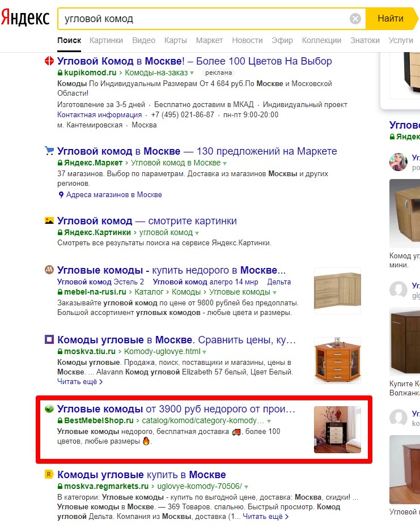Click the Найти search button
The width and height of the screenshot is (420, 528).
click(391, 19)
